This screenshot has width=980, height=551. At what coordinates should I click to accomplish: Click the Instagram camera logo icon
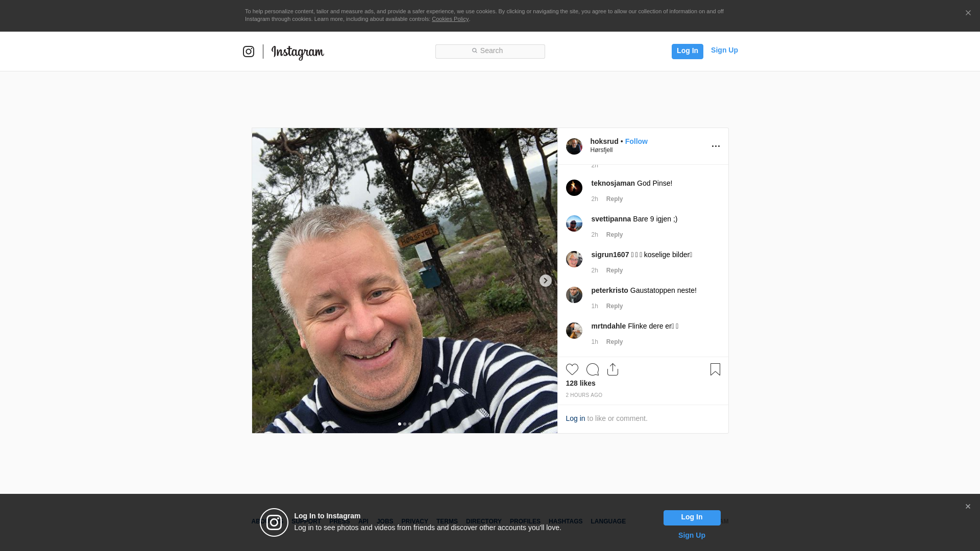coord(249,52)
